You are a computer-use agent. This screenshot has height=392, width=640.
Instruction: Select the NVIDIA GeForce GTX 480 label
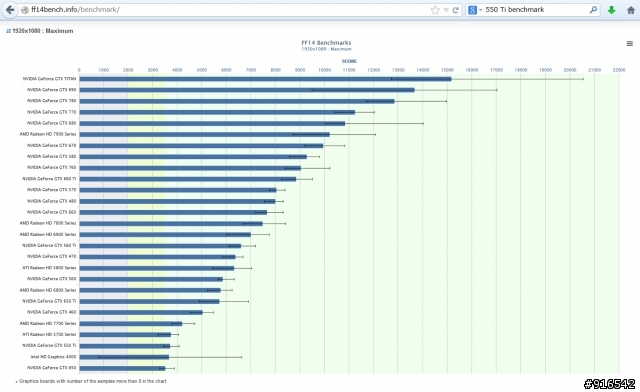[x=51, y=201]
